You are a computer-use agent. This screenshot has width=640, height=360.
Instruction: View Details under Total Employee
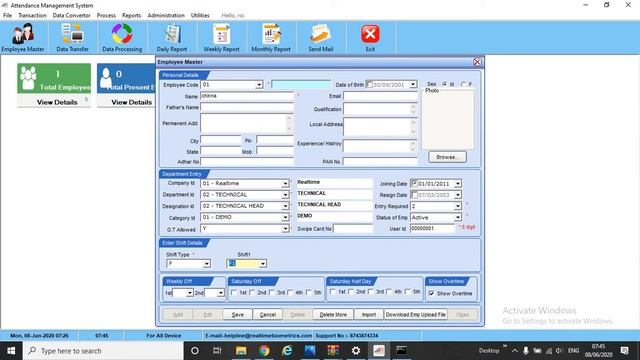point(57,102)
